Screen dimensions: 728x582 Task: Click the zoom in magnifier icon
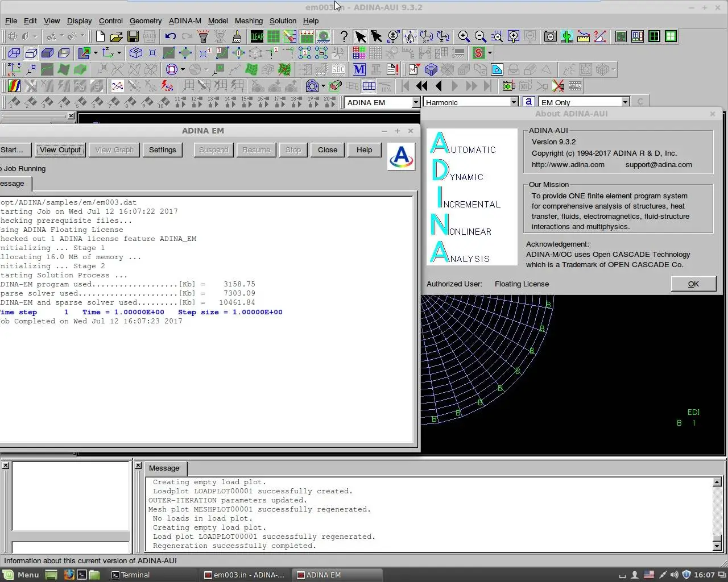click(x=464, y=36)
